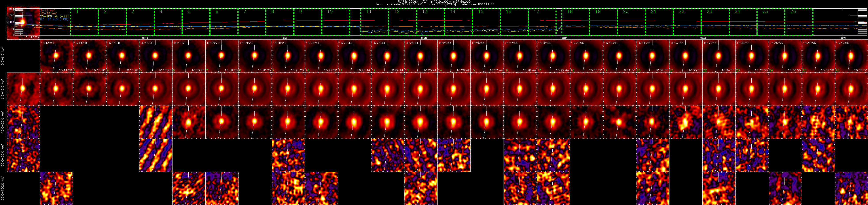Screen dimensions: 868x205
Task: Open the 12-25 keV image in the 16:36:56 column
Action: tap(819, 122)
